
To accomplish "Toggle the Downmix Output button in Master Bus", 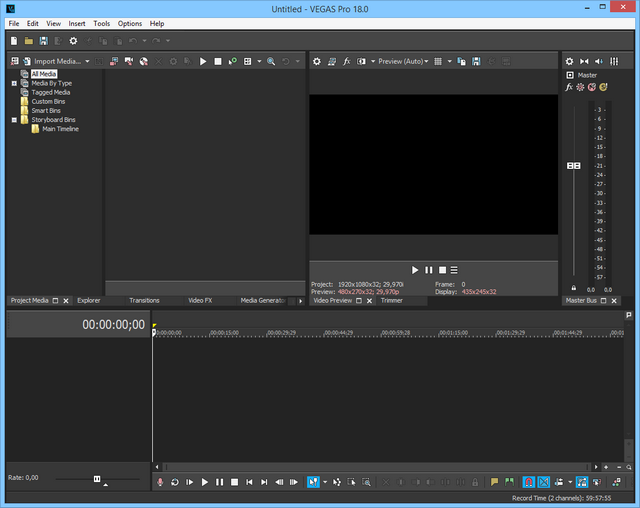I will (x=585, y=61).
